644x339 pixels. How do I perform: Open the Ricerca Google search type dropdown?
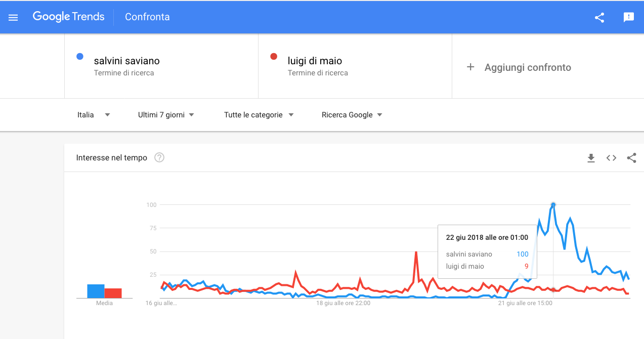coord(352,115)
